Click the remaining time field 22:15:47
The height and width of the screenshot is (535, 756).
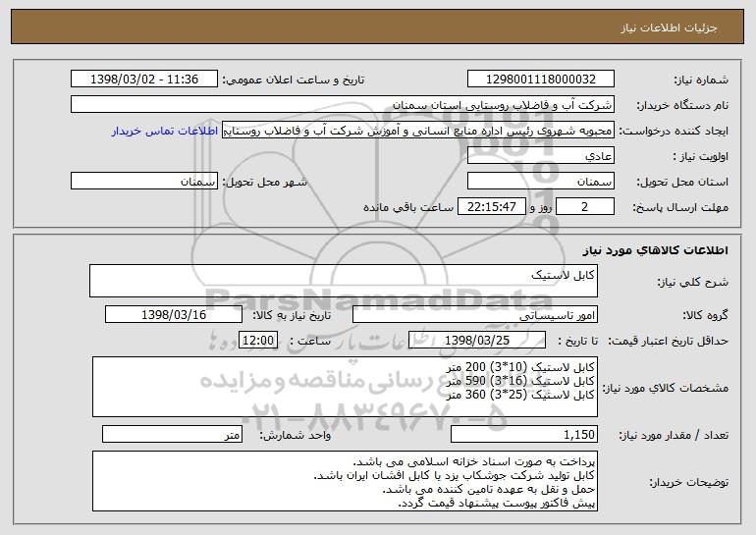(491, 207)
